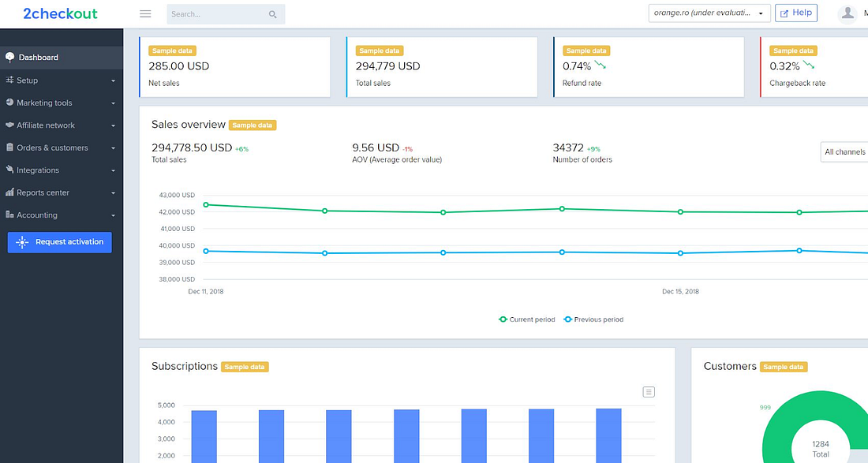
Task: Click the user profile avatar icon
Action: (x=848, y=13)
